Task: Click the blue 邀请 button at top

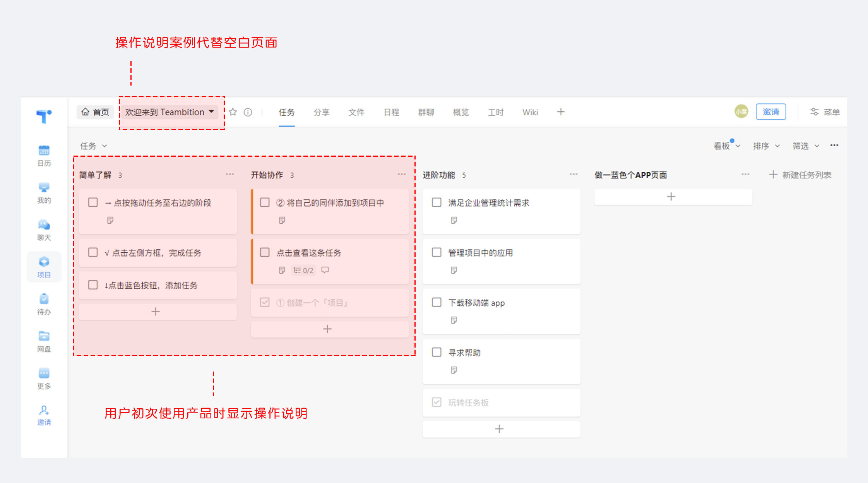Action: (x=770, y=112)
